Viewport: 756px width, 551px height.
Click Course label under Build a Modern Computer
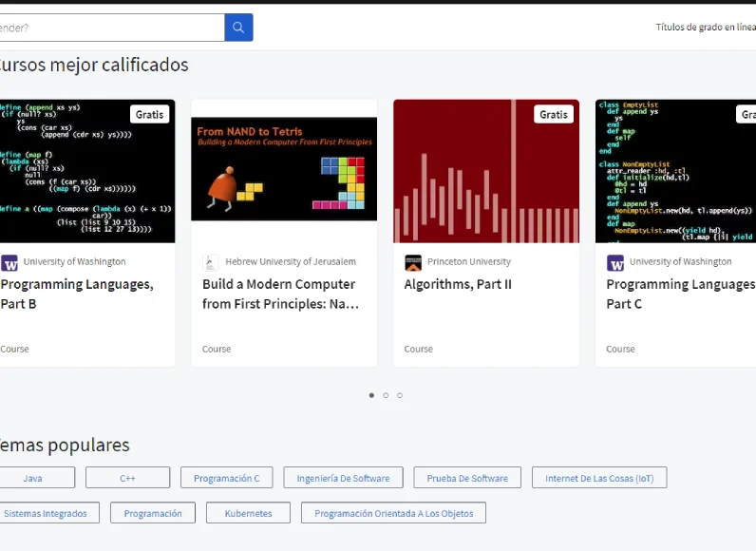217,349
